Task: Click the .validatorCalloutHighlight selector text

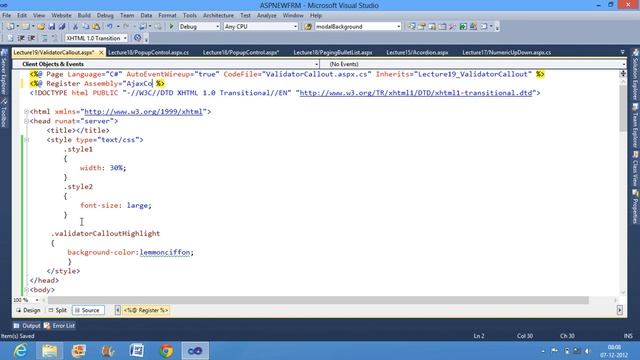Action: click(x=105, y=233)
